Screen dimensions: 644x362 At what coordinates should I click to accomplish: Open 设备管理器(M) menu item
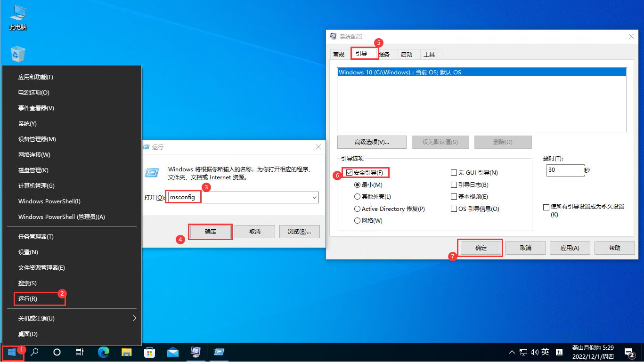point(72,139)
